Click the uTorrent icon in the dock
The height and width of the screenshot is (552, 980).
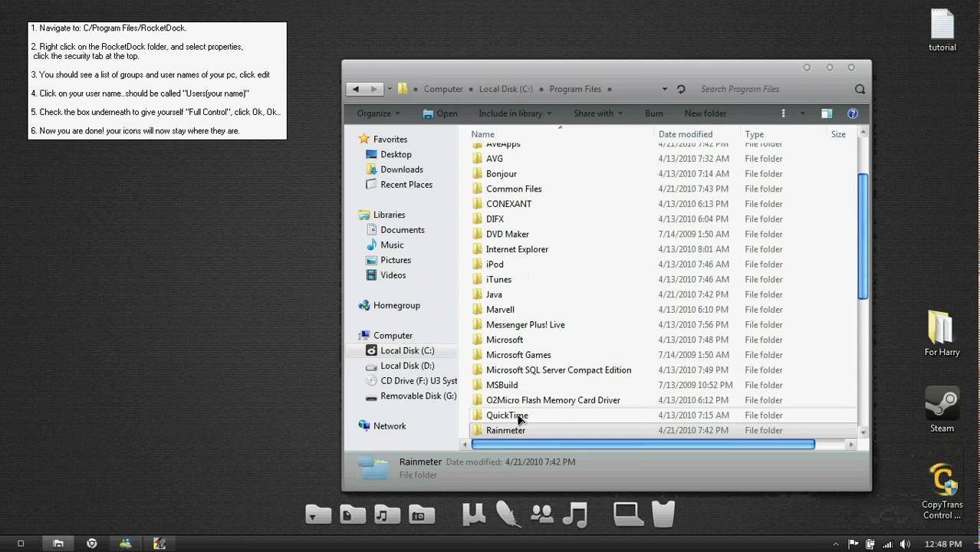pyautogui.click(x=474, y=514)
